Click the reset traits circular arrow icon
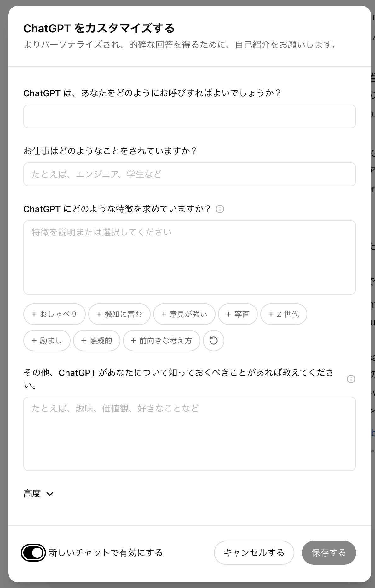Screen dimensions: 375x588 point(214,341)
